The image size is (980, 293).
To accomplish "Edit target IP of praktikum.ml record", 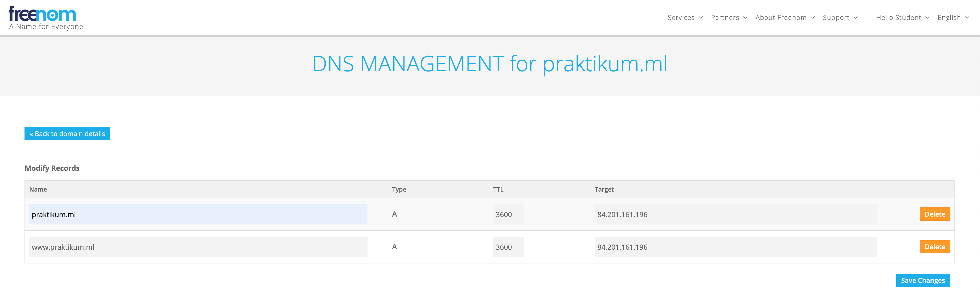I will [736, 214].
